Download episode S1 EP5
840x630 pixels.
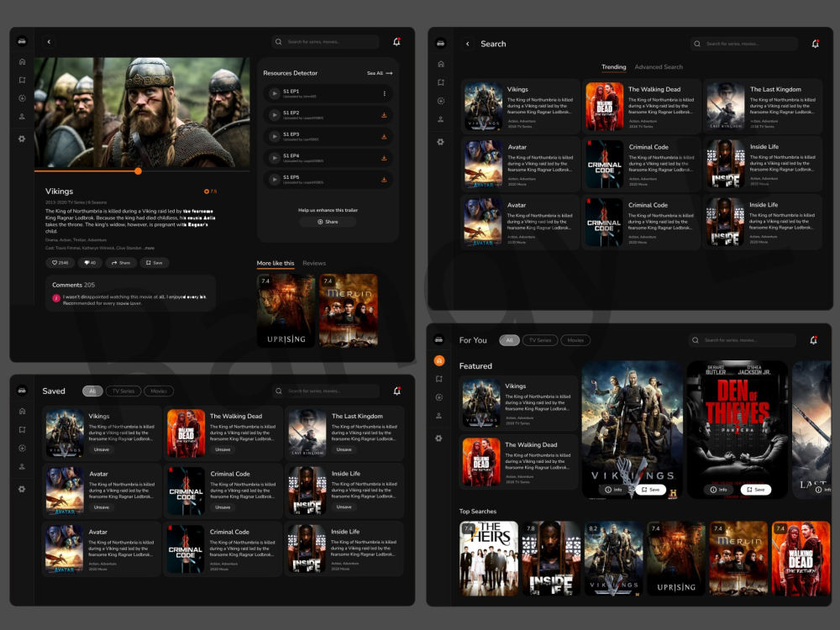tap(384, 180)
